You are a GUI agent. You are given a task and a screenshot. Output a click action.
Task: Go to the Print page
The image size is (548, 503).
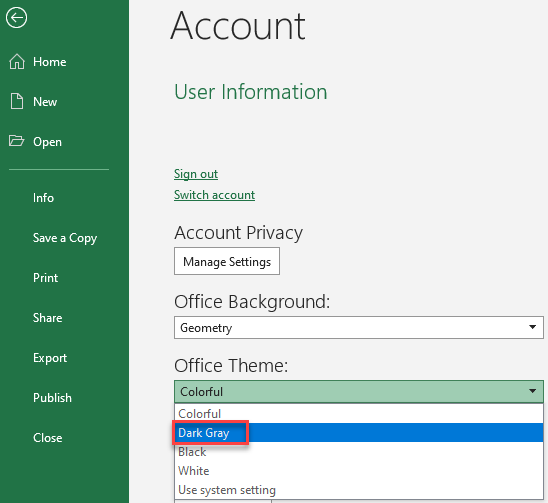coord(45,278)
